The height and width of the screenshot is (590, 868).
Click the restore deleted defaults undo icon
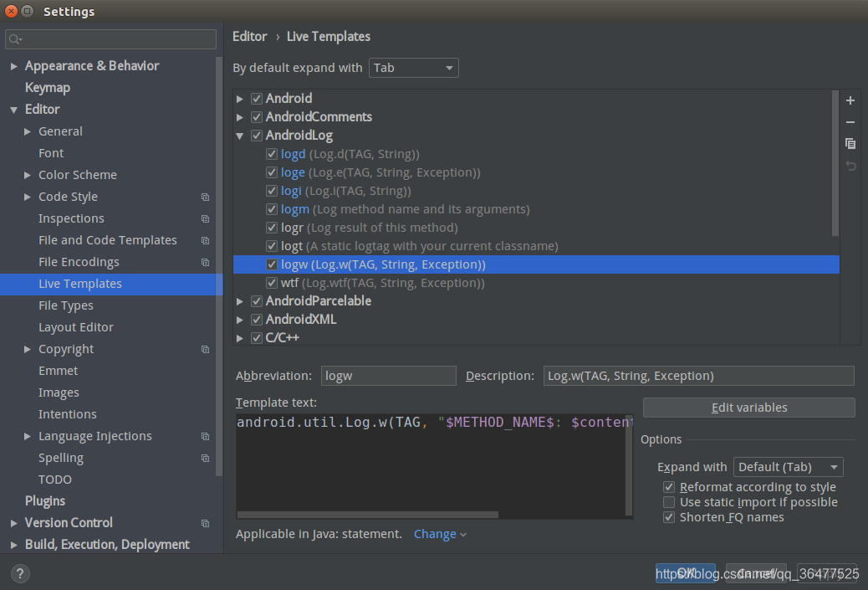tap(850, 165)
